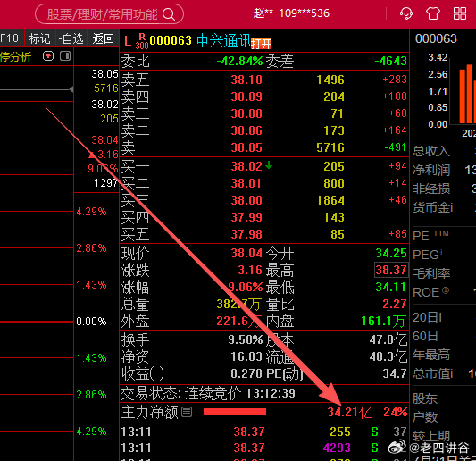This screenshot has height=461, width=476.
Task: Click the 内盘 value 161.1万
Action: pyautogui.click(x=383, y=321)
